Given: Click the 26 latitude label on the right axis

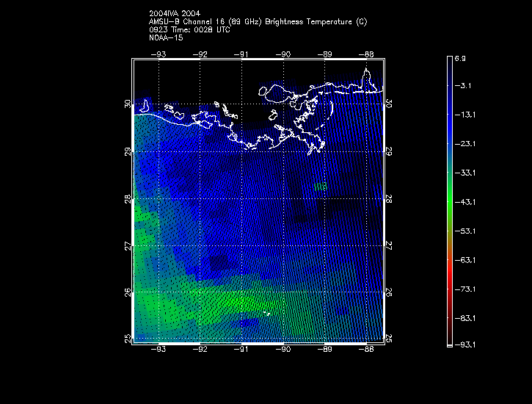Looking at the screenshot, I should [389, 292].
